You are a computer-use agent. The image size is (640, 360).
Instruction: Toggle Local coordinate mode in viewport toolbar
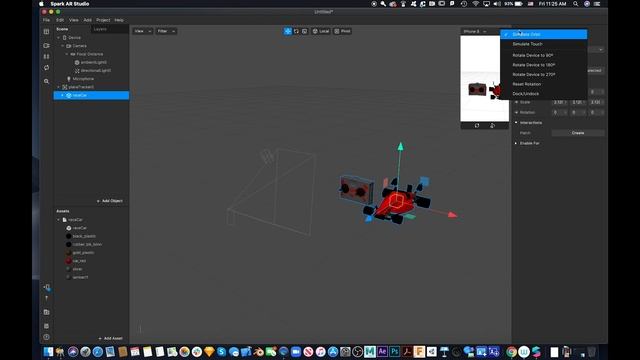(321, 31)
